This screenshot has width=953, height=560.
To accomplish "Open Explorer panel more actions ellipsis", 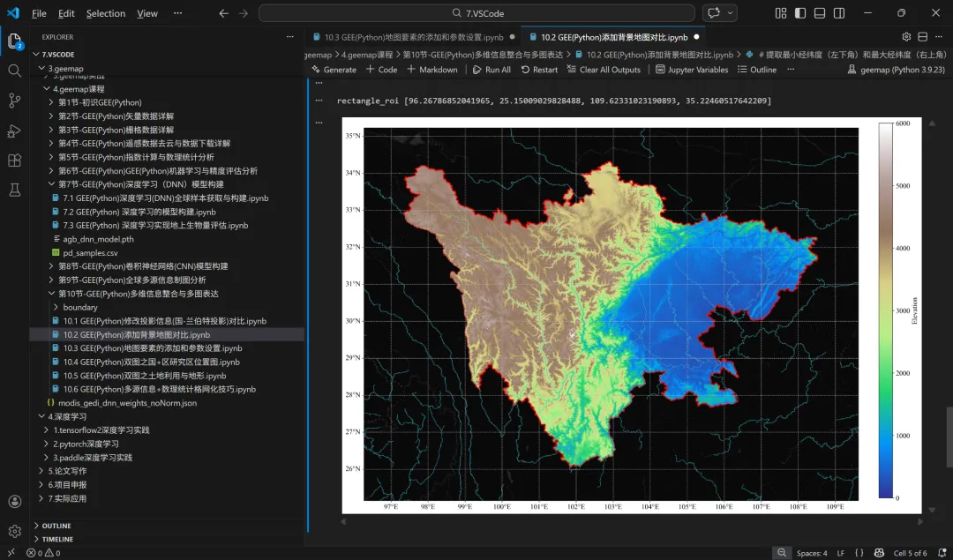I will (x=290, y=36).
